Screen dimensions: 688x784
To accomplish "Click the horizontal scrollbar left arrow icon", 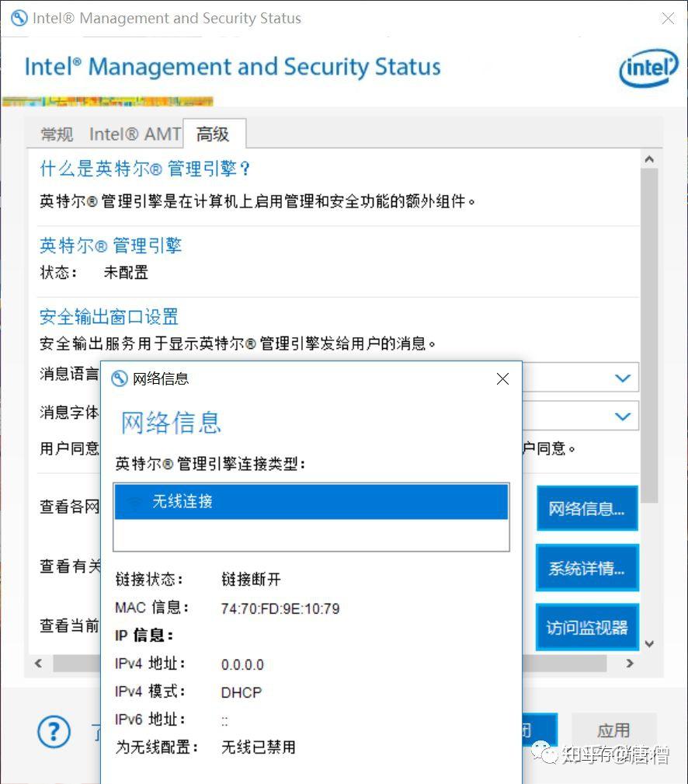I will 38,663.
